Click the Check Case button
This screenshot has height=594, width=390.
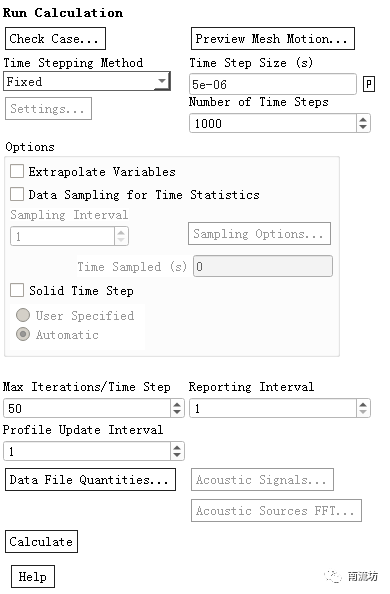pos(55,38)
